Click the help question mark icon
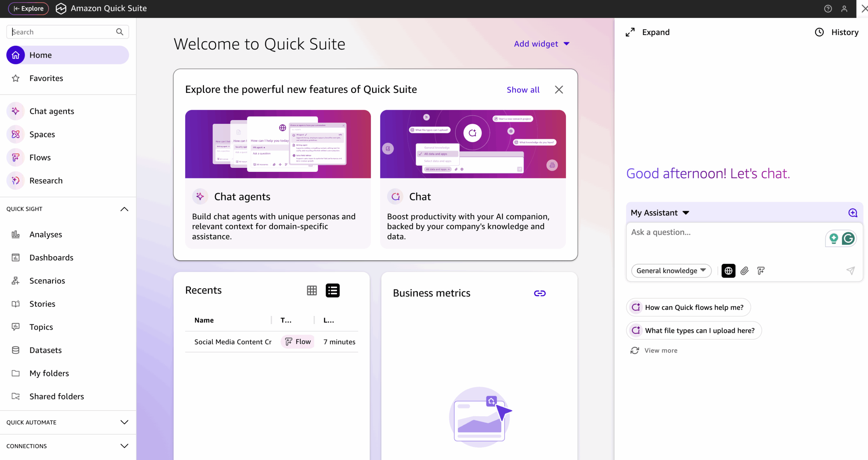 click(x=828, y=8)
